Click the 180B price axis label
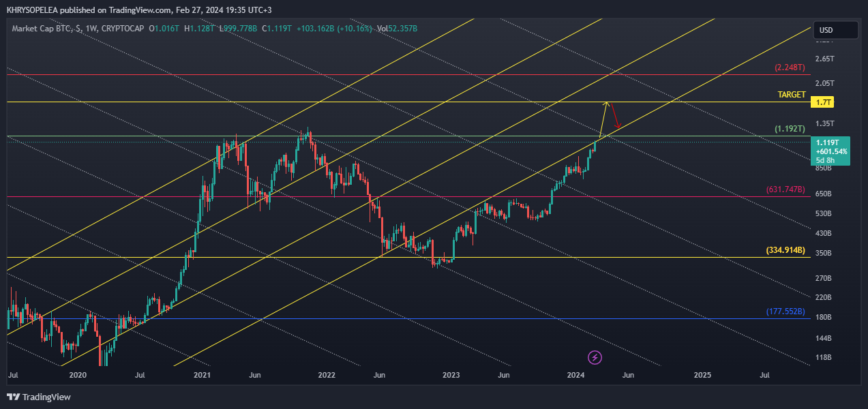This screenshot has width=868, height=409. [x=824, y=318]
